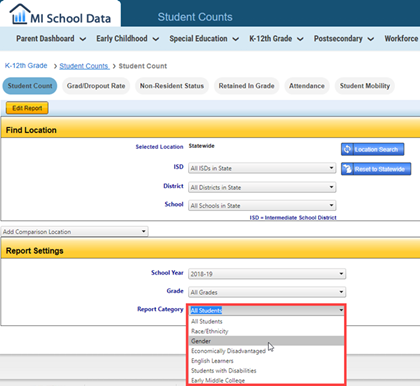Expand K-12th Grade chevron arrow
Screen dimensions: 420x386
coord(300,39)
